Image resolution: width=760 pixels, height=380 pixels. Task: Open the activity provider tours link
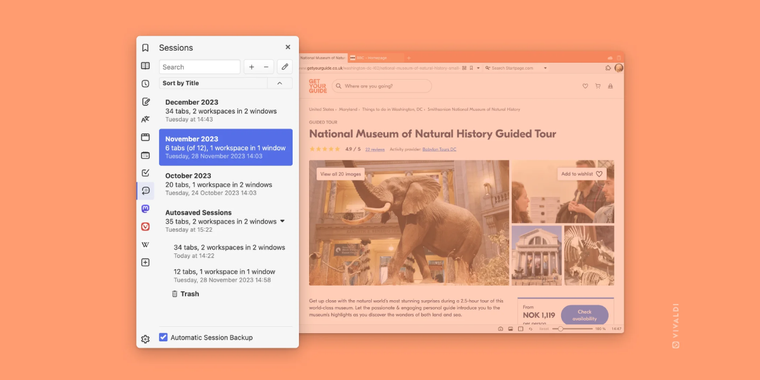[439, 149]
